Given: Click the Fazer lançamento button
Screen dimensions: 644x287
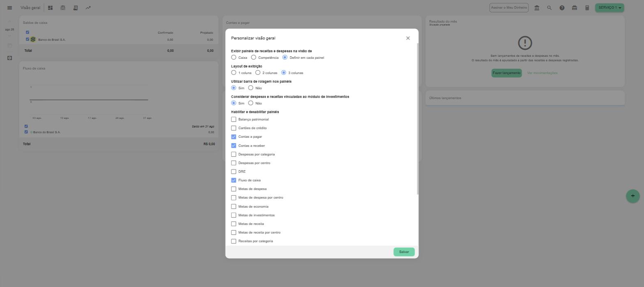Looking at the screenshot, I should (x=506, y=73).
